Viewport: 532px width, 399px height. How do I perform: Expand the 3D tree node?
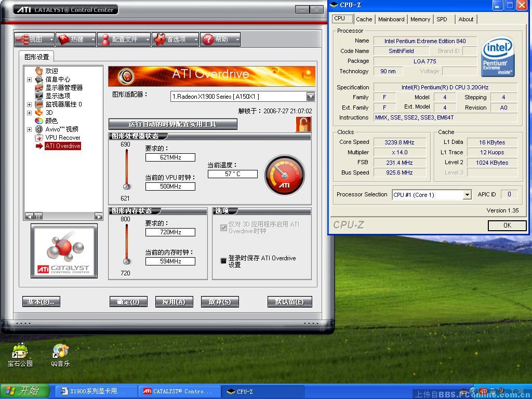click(30, 113)
